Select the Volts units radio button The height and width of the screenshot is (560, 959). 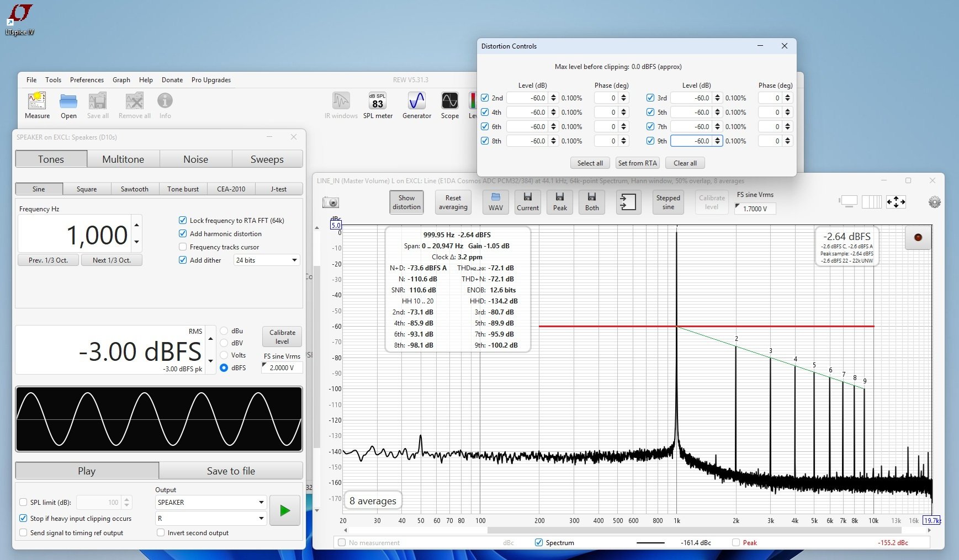coord(224,355)
